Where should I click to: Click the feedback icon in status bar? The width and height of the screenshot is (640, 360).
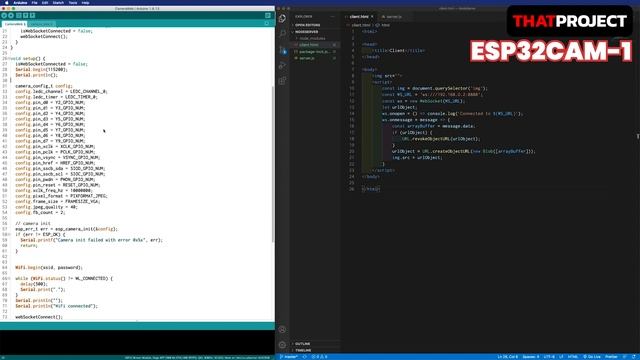[x=625, y=357]
